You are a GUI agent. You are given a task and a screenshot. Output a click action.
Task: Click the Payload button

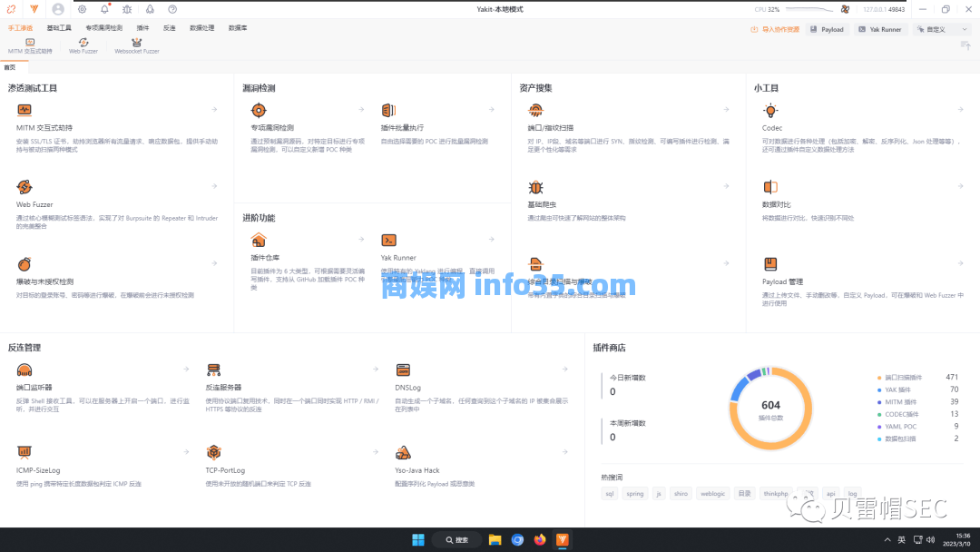pyautogui.click(x=827, y=28)
